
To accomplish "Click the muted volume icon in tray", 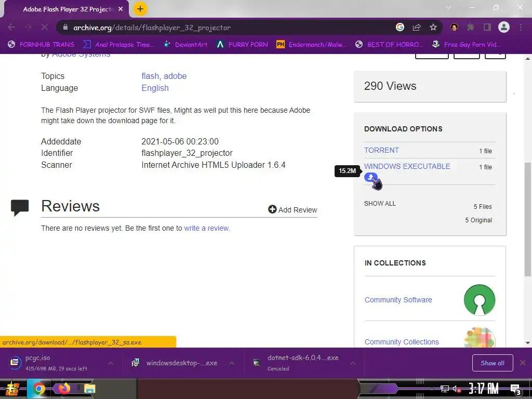I will [457, 389].
